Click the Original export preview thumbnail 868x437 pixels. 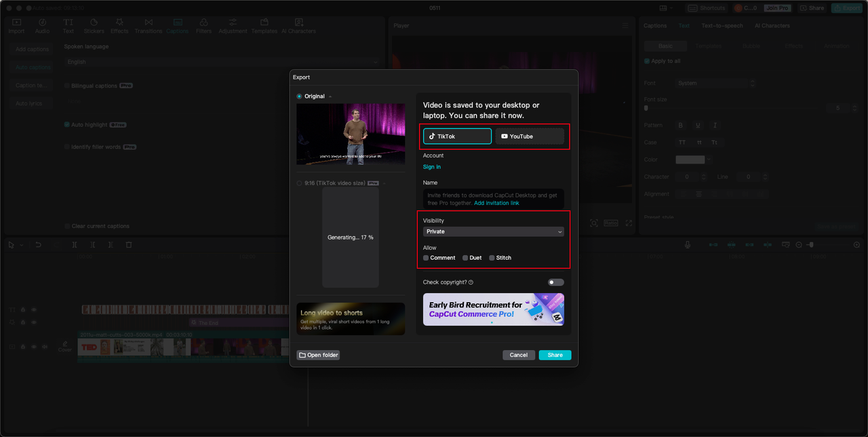(x=351, y=134)
